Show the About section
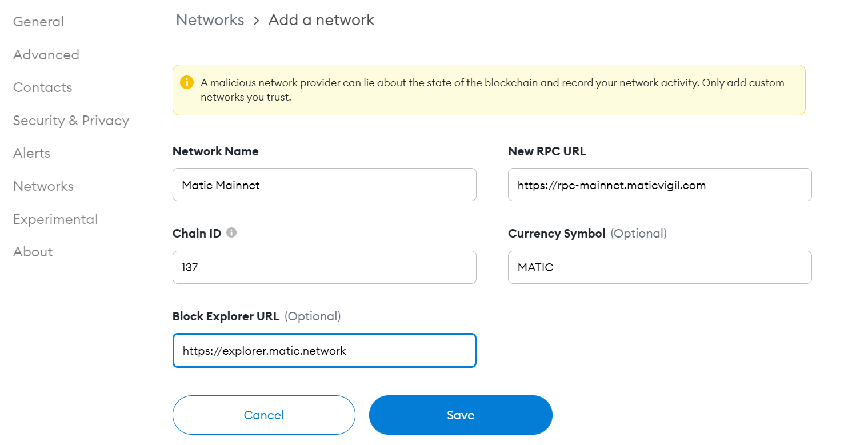This screenshot has height=445, width=868. pyautogui.click(x=33, y=252)
